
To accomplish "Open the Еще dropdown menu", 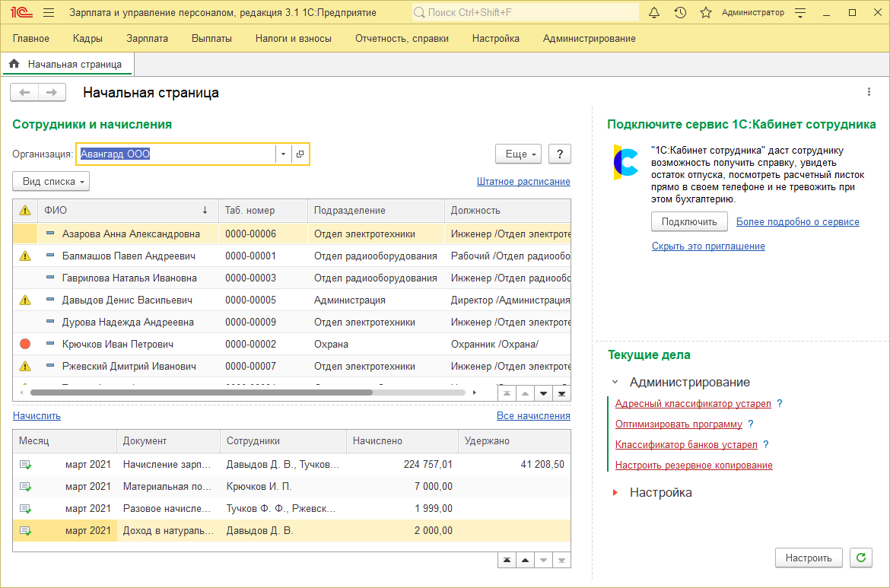I will tap(517, 154).
